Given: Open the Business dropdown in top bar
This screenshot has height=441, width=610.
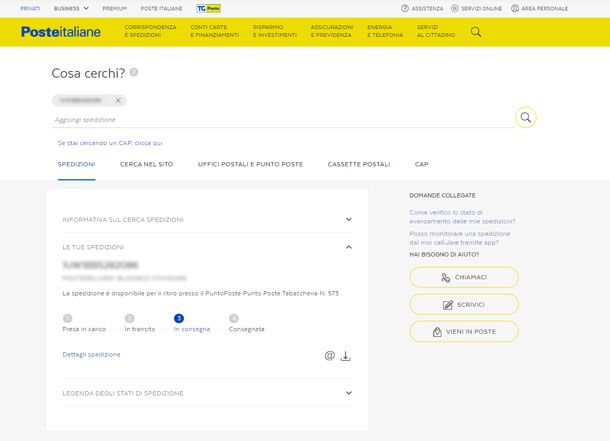Looking at the screenshot, I should [71, 8].
